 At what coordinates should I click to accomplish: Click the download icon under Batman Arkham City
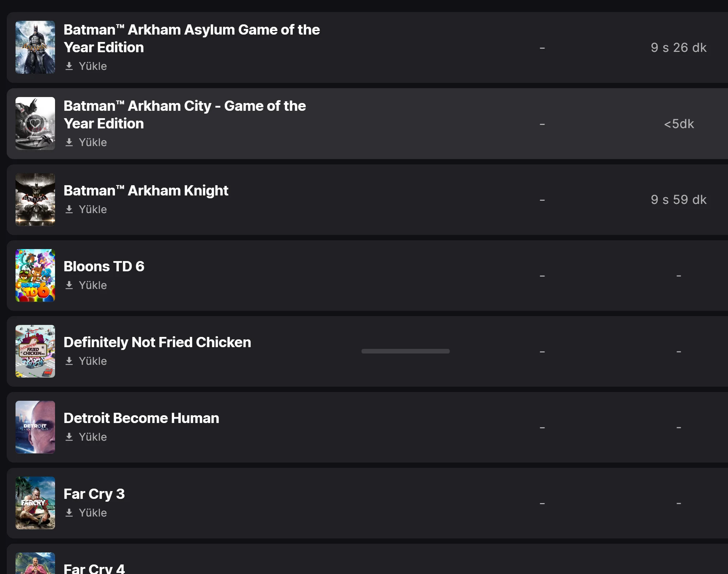pos(69,143)
